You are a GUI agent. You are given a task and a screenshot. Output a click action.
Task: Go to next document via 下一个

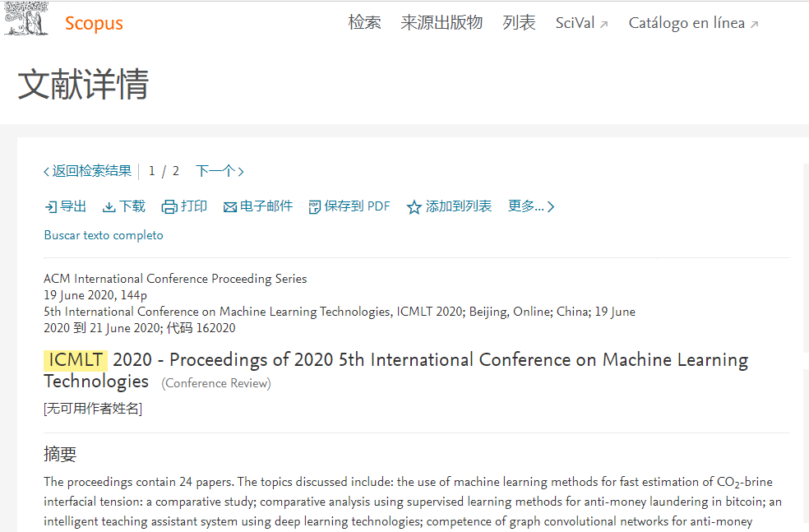pyautogui.click(x=220, y=171)
